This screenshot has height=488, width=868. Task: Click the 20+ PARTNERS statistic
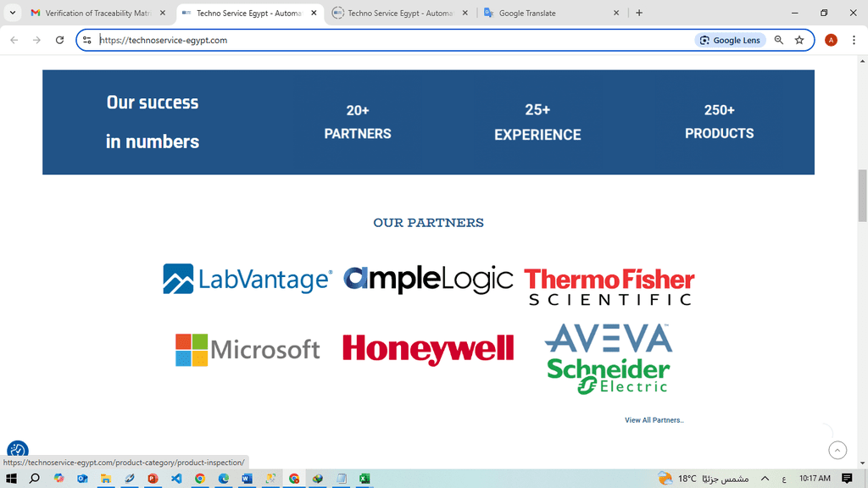[x=358, y=122]
